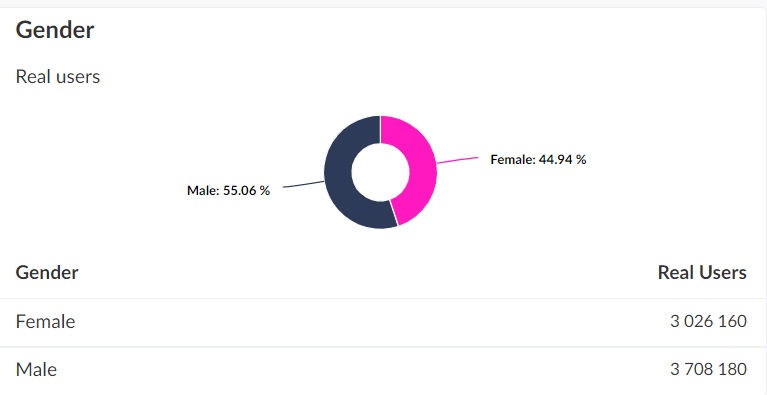Click the '55.06 %' percentage text
767x395 pixels.
(247, 190)
